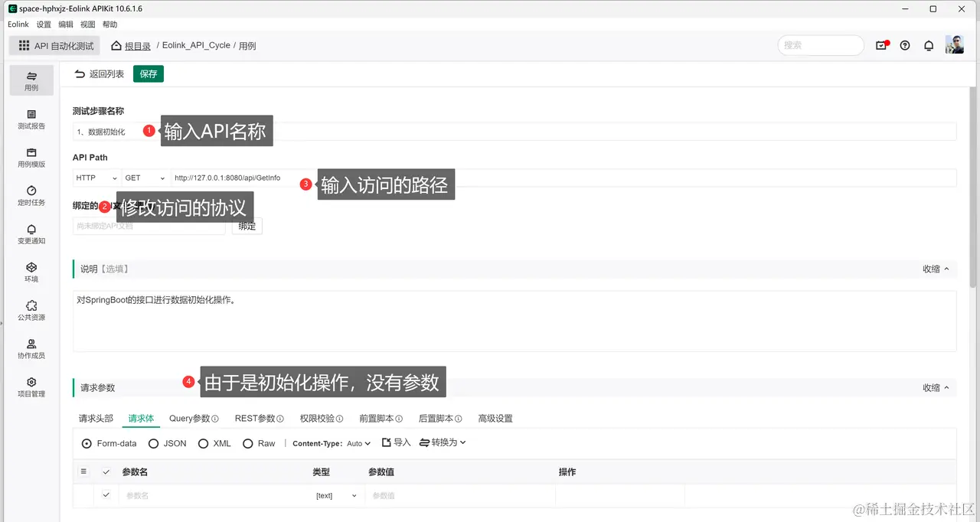Open the user avatar menu
The height and width of the screenshot is (522, 980).
954,44
